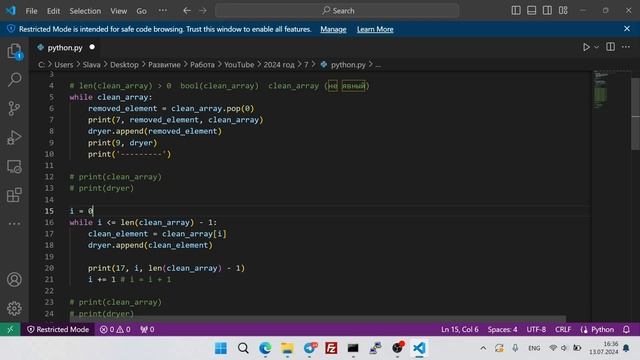Open the File menu

pyautogui.click(x=31, y=11)
